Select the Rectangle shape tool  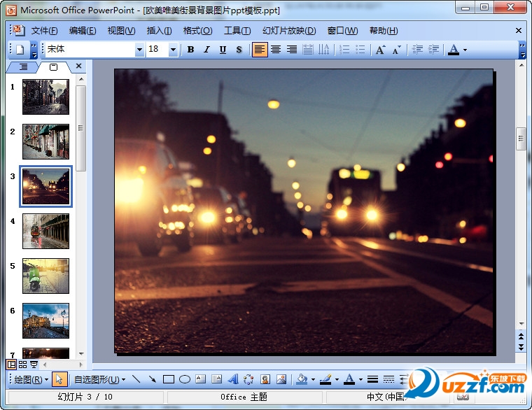[168, 379]
